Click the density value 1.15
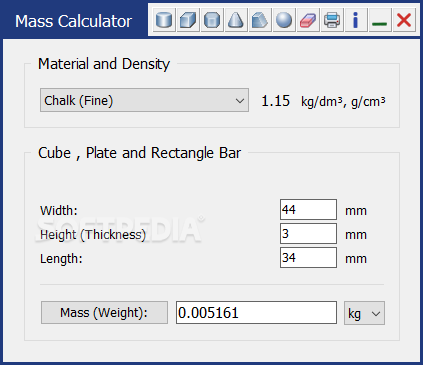Image resolution: width=423 pixels, height=365 pixels. coord(276,101)
